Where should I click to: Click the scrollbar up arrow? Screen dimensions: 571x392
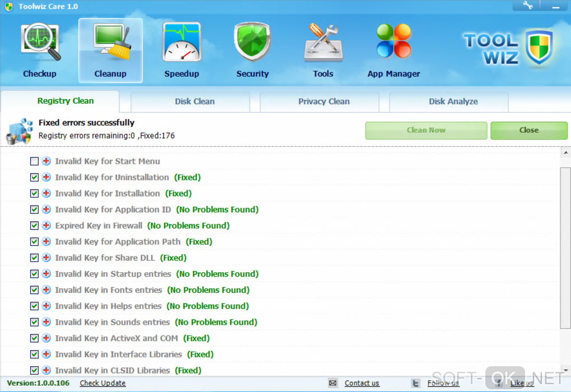tap(565, 153)
